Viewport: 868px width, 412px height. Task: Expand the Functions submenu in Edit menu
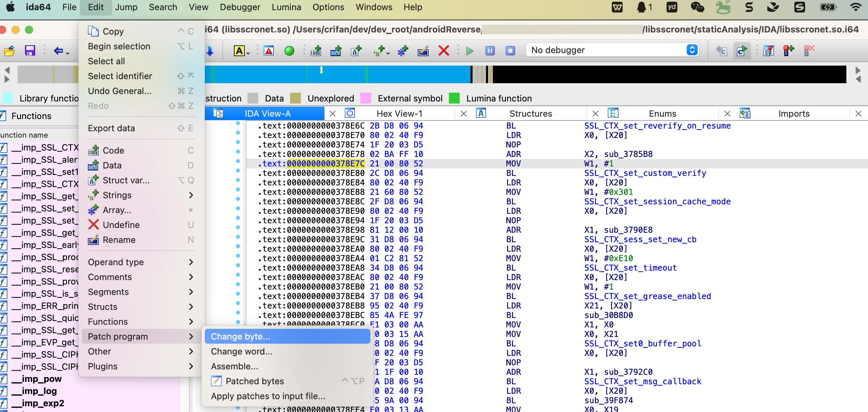(141, 322)
